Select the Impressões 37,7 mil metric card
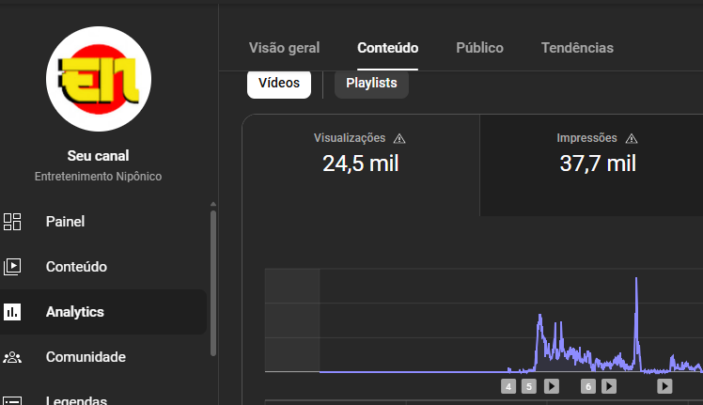 point(592,165)
